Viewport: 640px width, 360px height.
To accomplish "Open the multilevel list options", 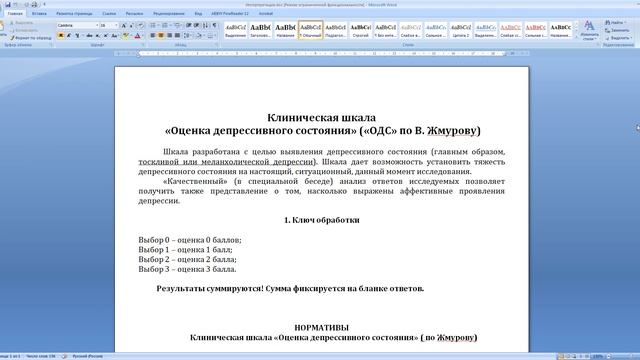I will [x=178, y=25].
